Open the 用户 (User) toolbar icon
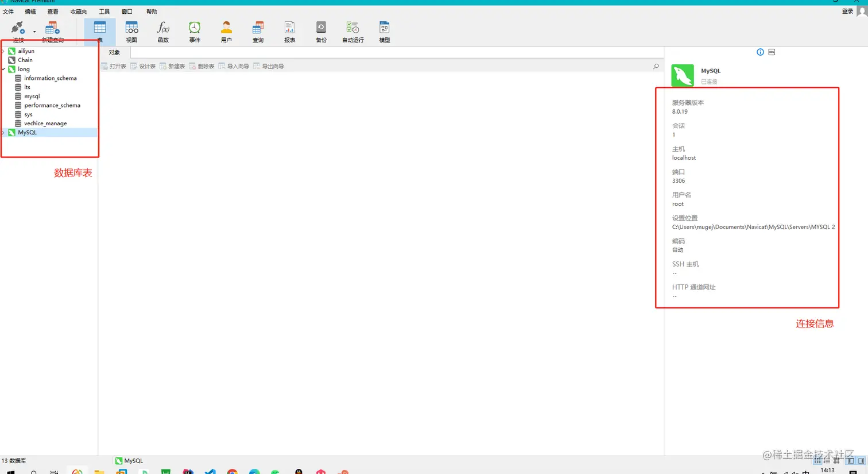The image size is (868, 474). click(x=226, y=32)
